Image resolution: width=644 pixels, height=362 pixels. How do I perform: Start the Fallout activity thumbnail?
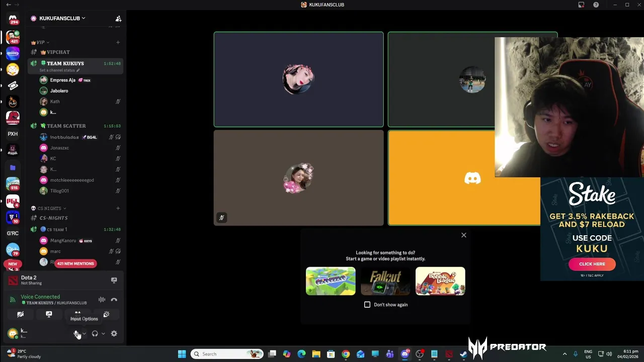(x=385, y=281)
